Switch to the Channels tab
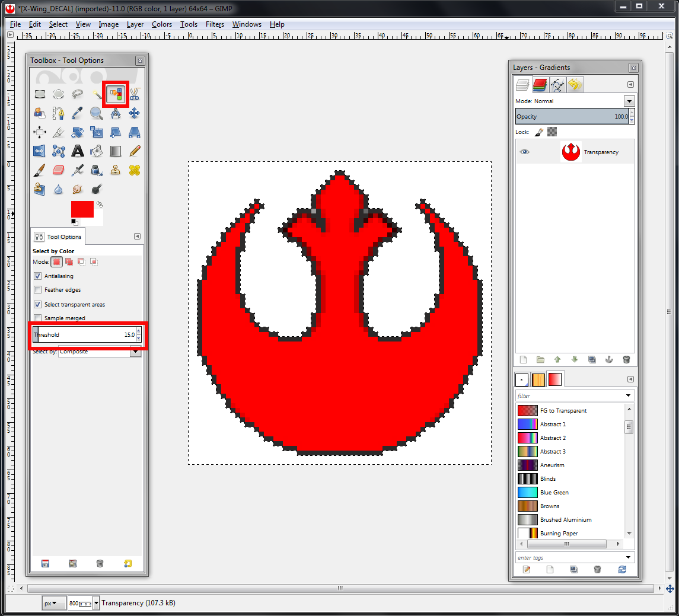 [x=540, y=85]
